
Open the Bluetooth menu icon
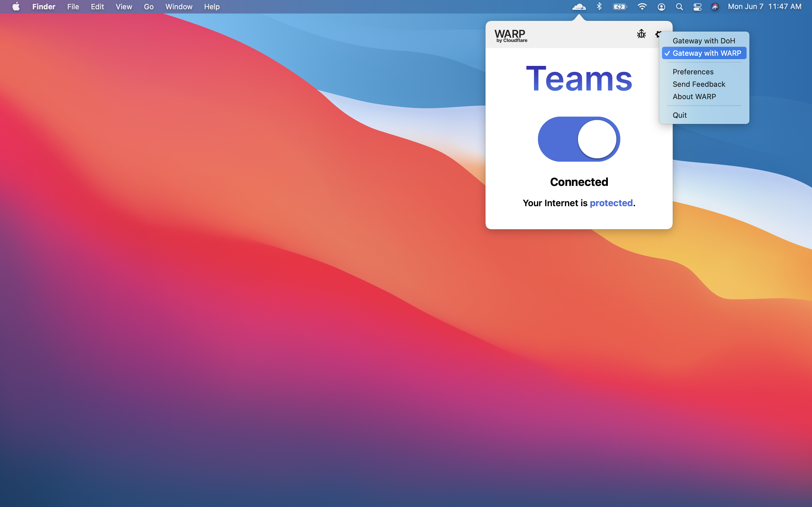click(x=599, y=6)
